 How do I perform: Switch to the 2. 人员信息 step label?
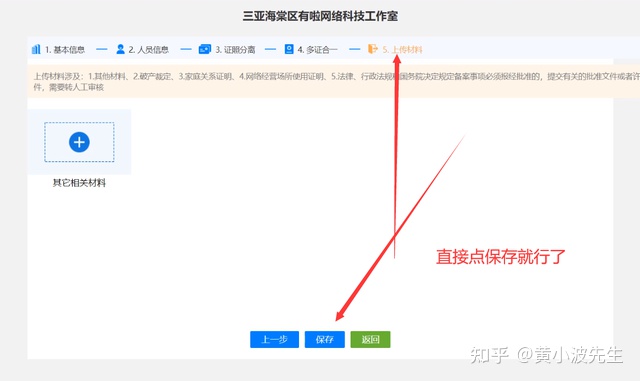click(149, 50)
